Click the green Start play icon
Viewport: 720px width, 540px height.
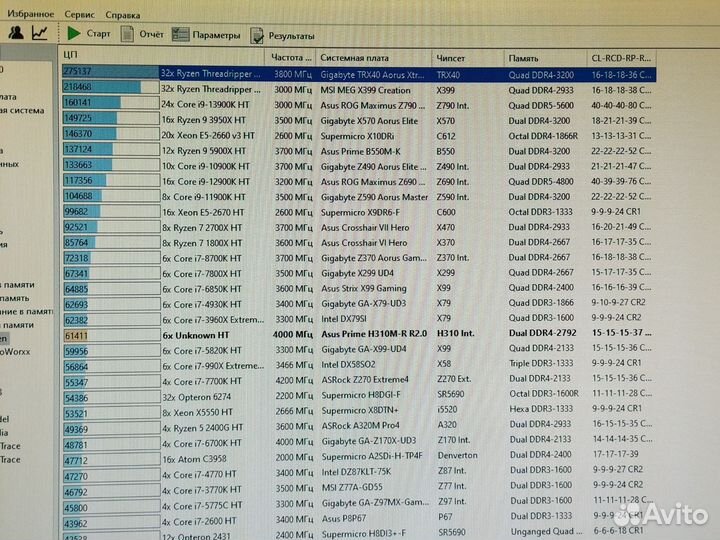(x=73, y=33)
